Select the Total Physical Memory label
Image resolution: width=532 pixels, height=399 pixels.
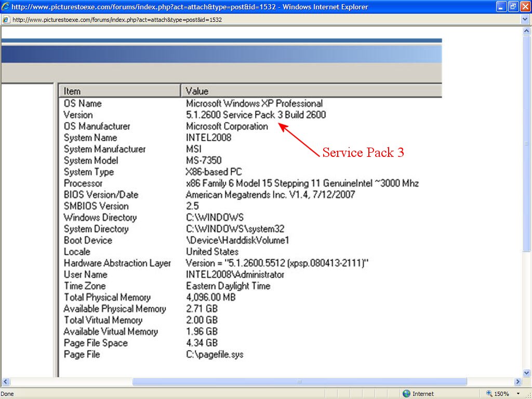tap(107, 297)
